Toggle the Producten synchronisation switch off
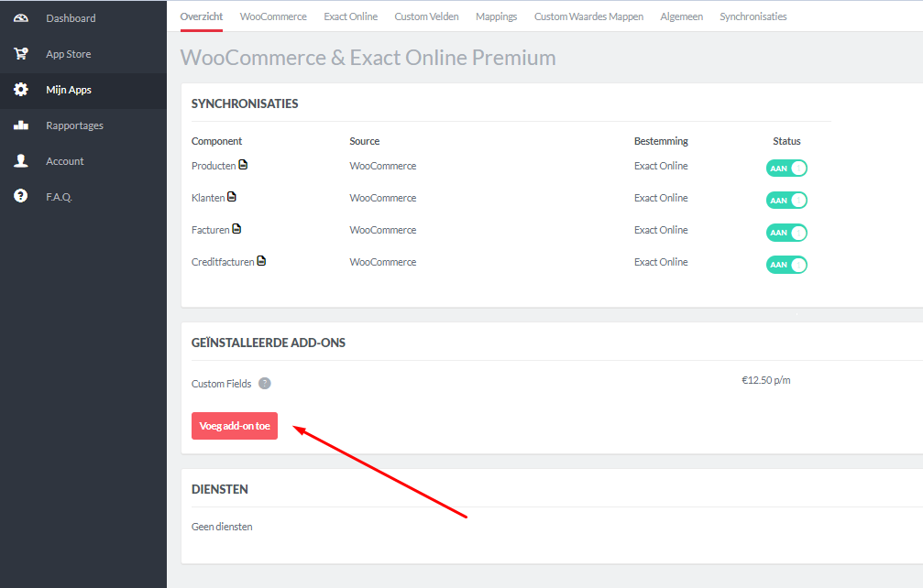 click(786, 169)
